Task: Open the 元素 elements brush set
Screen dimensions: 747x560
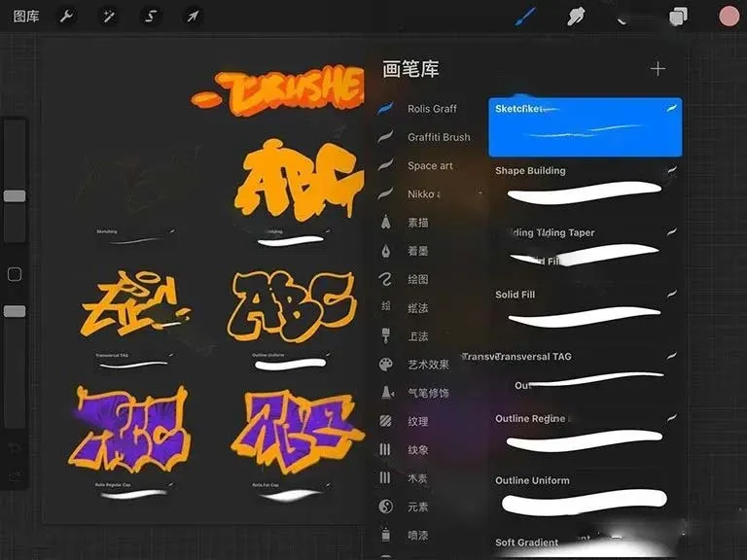Action: (418, 507)
